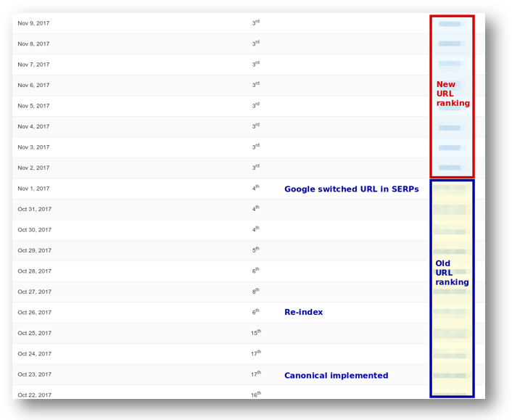Screen dimensions: 512x420
Task: Click the blue 'Old URL ranking' label
Action: [x=451, y=273]
